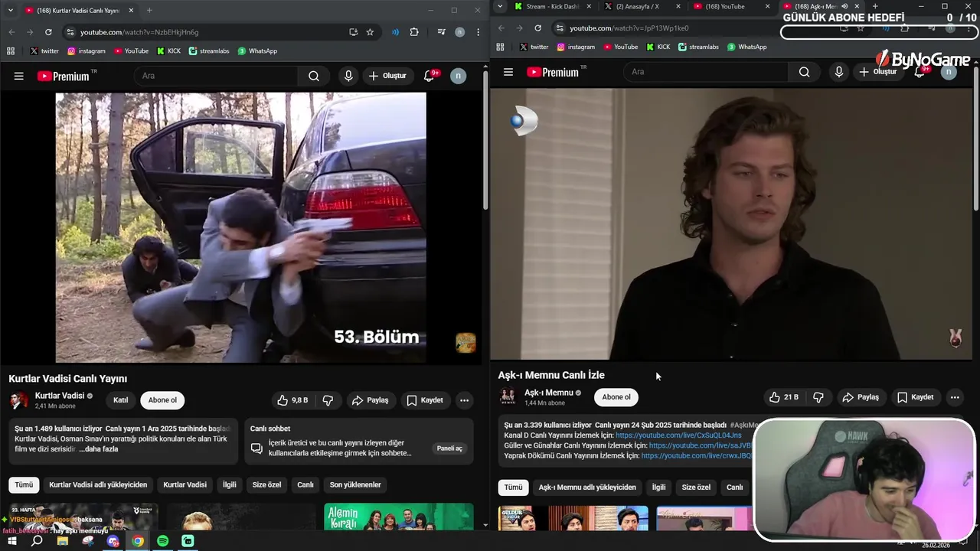Switch to '(168) YouTube' tab in right browser

click(724, 6)
